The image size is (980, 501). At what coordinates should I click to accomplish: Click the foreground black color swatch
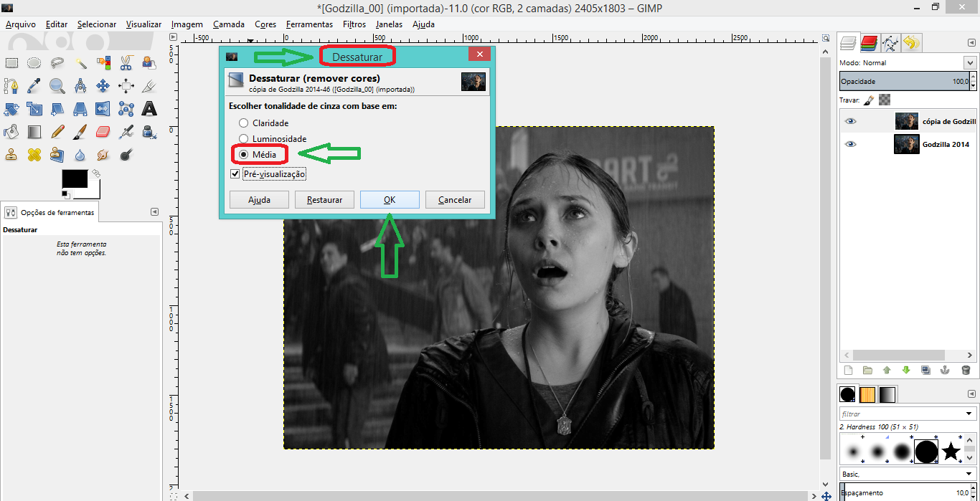(x=75, y=179)
